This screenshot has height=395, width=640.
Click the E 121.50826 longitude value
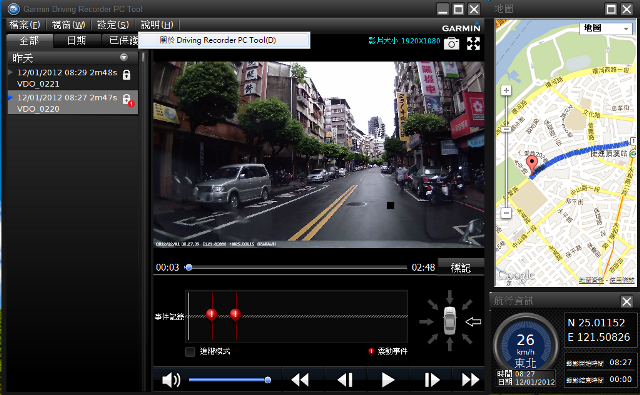point(599,337)
